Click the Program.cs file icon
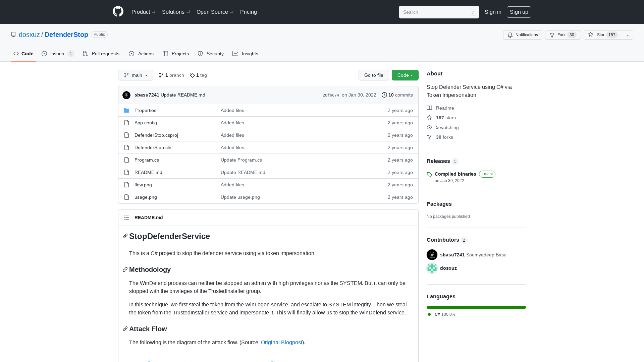644x362 pixels. point(126,160)
